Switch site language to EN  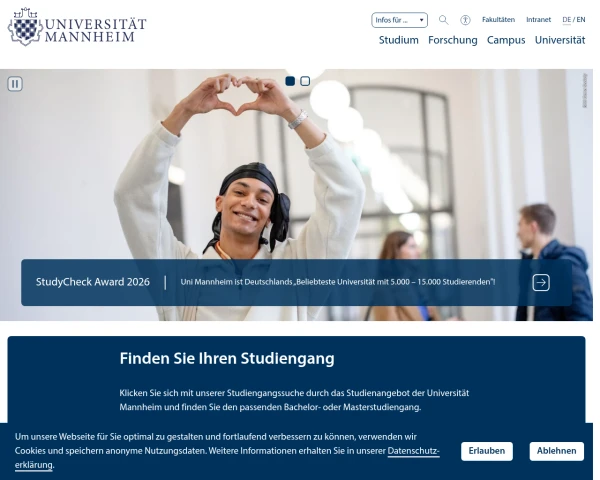pyautogui.click(x=581, y=20)
